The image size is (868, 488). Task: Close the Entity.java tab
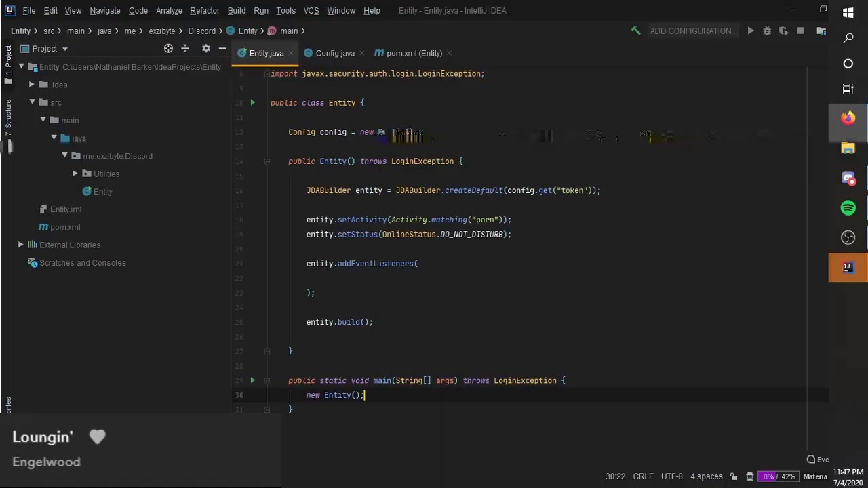pyautogui.click(x=291, y=53)
